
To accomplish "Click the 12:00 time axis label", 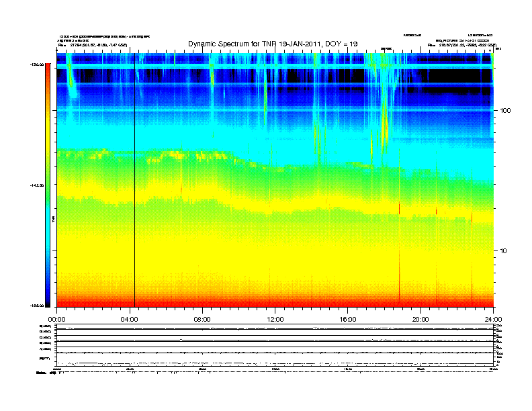I will pyautogui.click(x=275, y=320).
